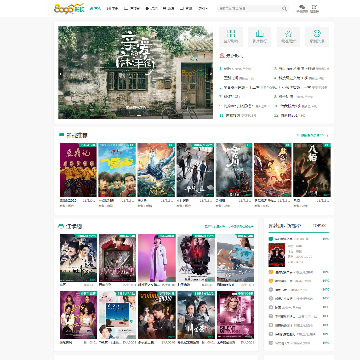
Task: Click next arrow on the banner carousel
Action: 210,73
